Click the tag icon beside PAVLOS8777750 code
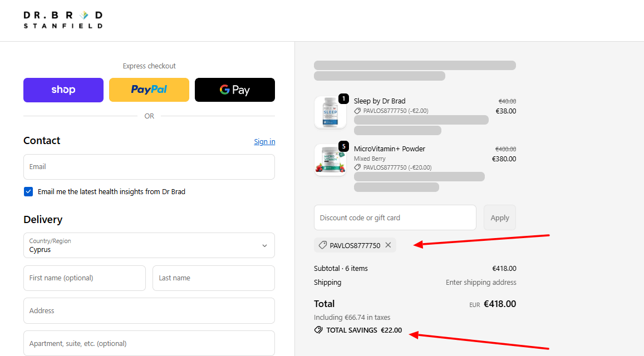The image size is (644, 356). [x=322, y=245]
